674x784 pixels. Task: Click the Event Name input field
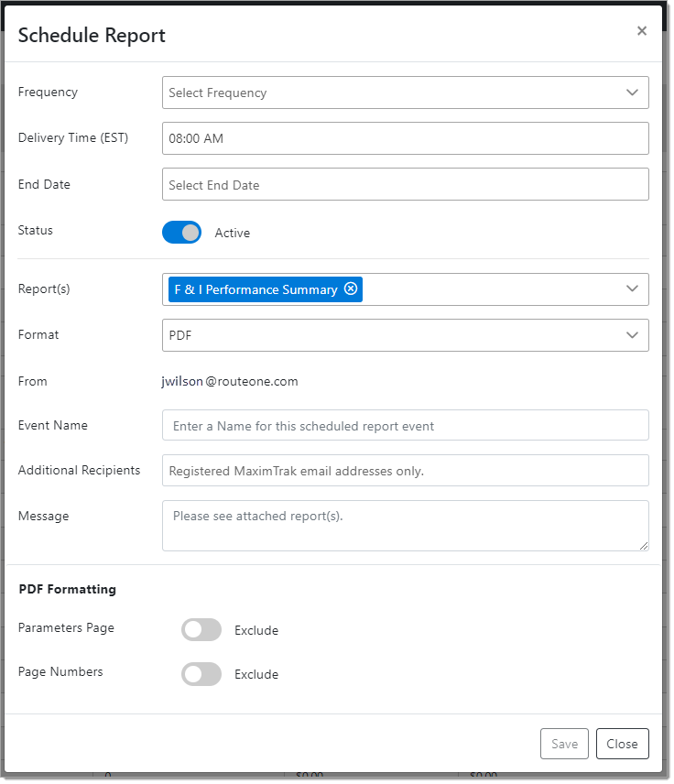click(405, 425)
